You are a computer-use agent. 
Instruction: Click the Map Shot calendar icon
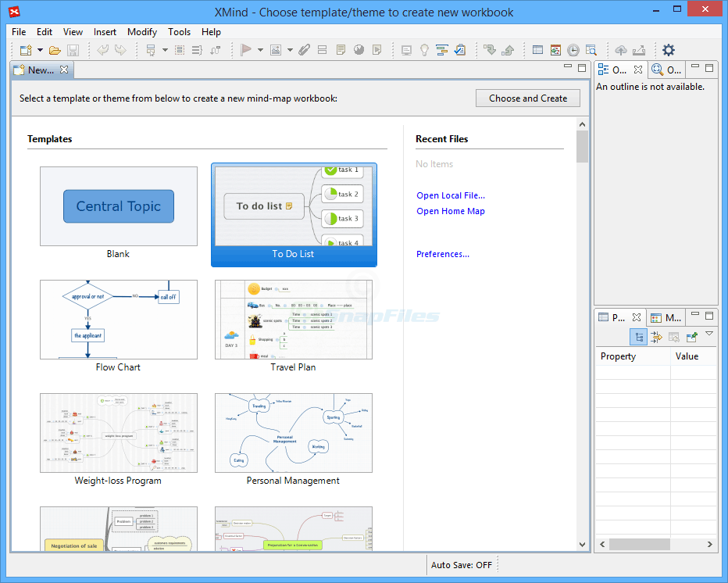pyautogui.click(x=555, y=50)
